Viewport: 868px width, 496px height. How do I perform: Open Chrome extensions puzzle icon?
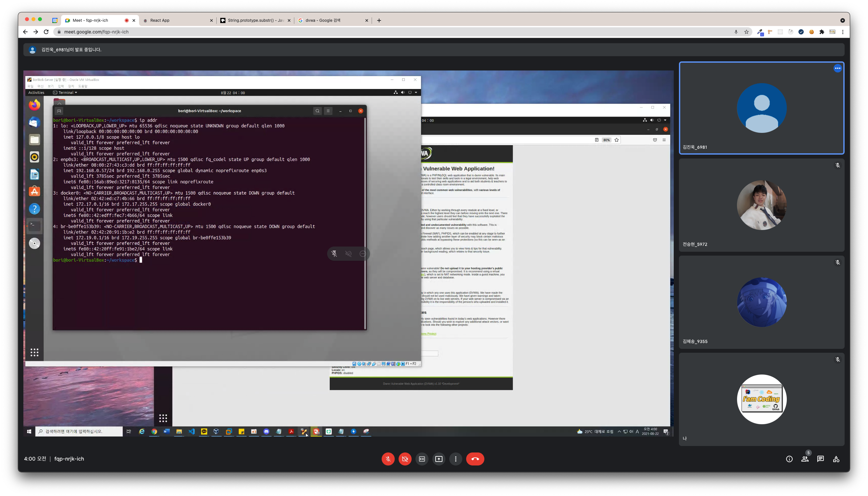tap(822, 32)
